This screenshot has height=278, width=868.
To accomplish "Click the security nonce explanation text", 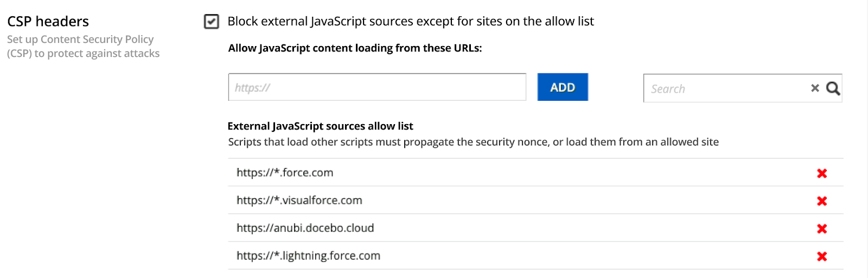I will pos(473,142).
